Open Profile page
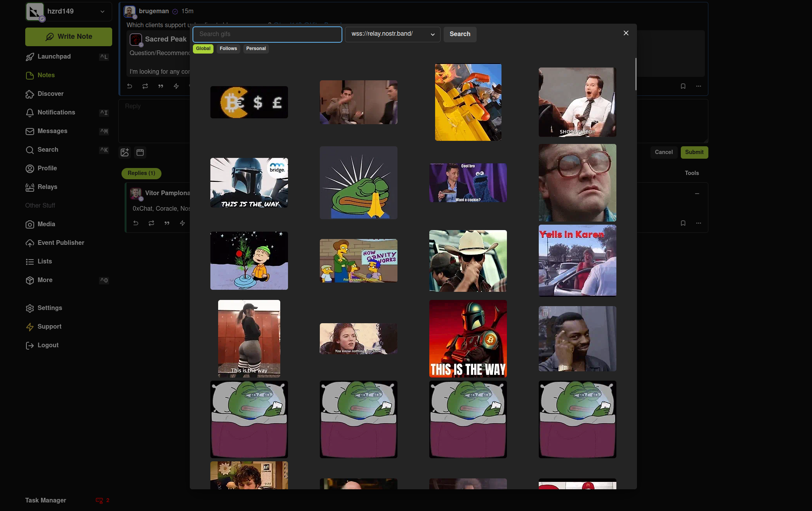The height and width of the screenshot is (511, 812). click(67, 168)
